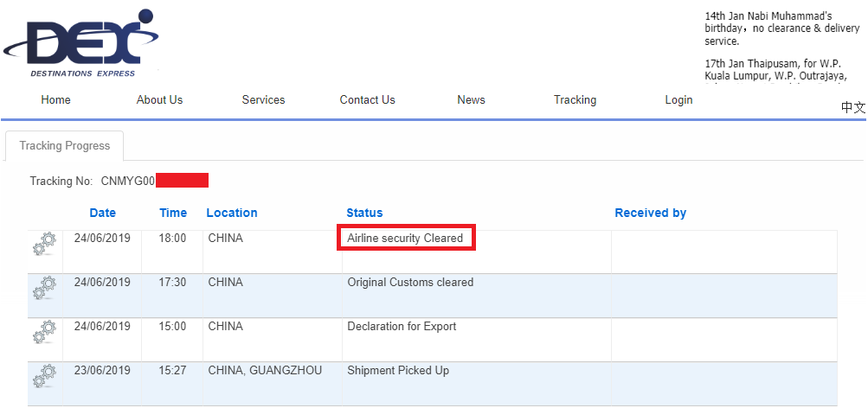Open the Services menu
The height and width of the screenshot is (408, 868).
click(263, 100)
